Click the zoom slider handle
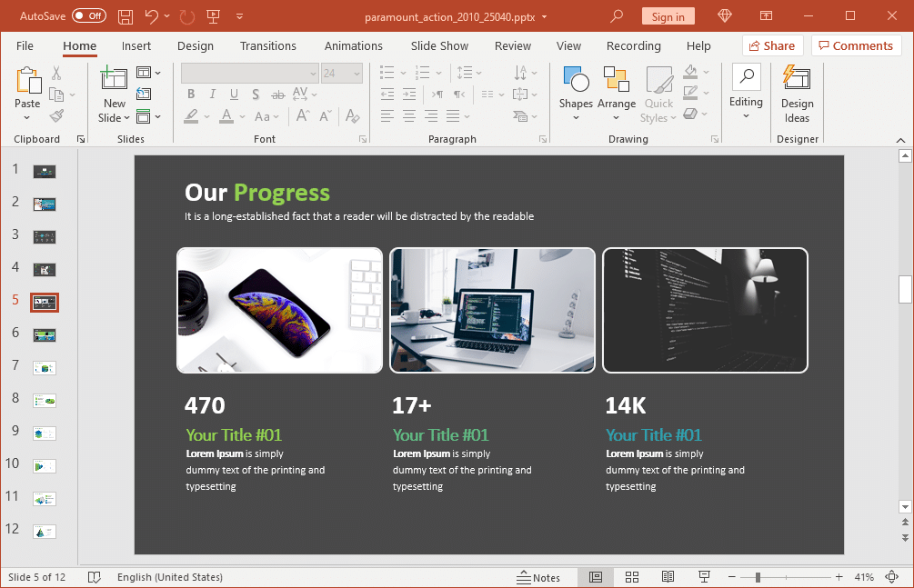914x588 pixels. click(758, 577)
